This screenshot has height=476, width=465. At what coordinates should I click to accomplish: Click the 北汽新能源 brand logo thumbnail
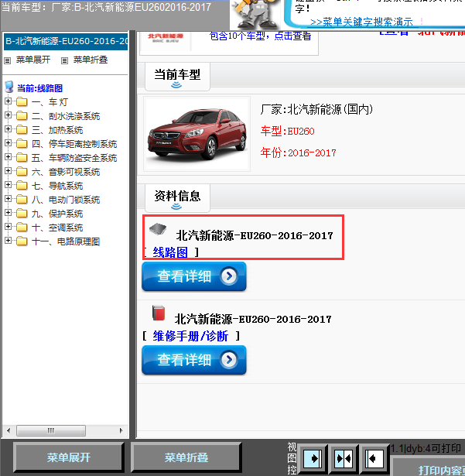tap(166, 39)
